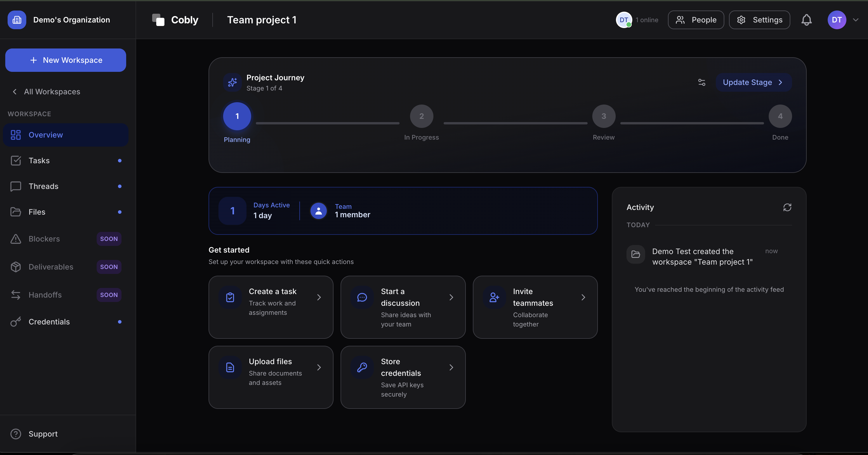Create a New Workspace

[66, 60]
